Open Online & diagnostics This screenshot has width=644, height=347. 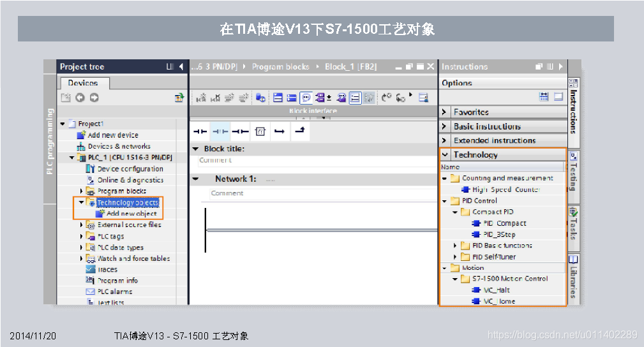point(130,180)
